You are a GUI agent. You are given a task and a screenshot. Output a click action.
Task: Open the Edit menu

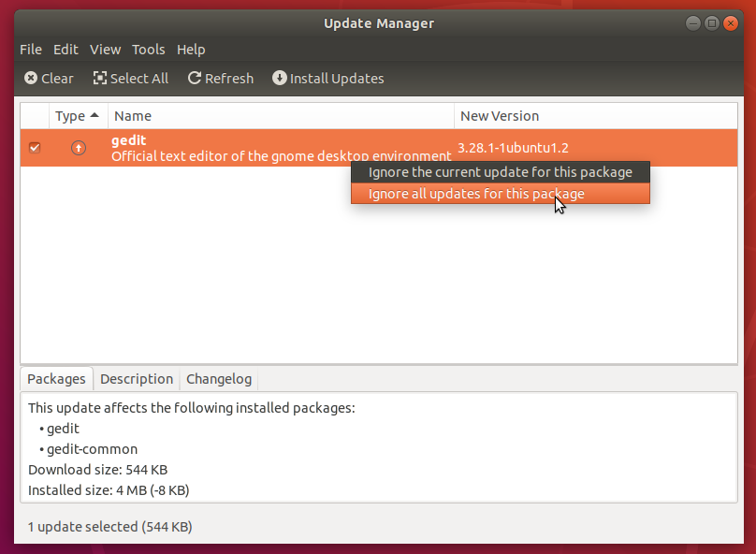[x=65, y=49]
